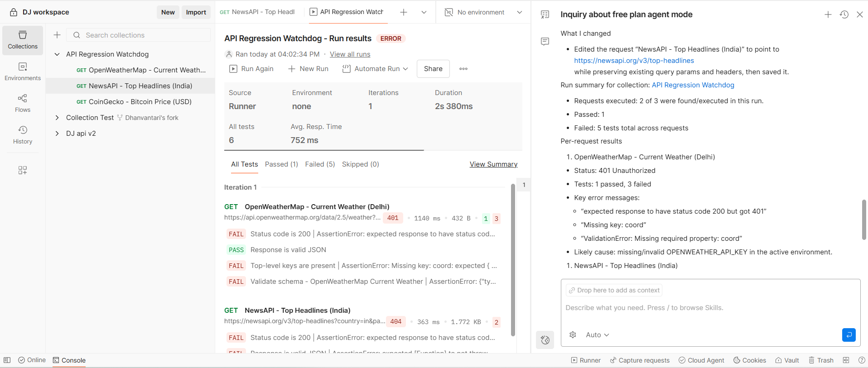This screenshot has height=368, width=868.
Task: Open chat history in the AI panel
Action: pyautogui.click(x=844, y=14)
